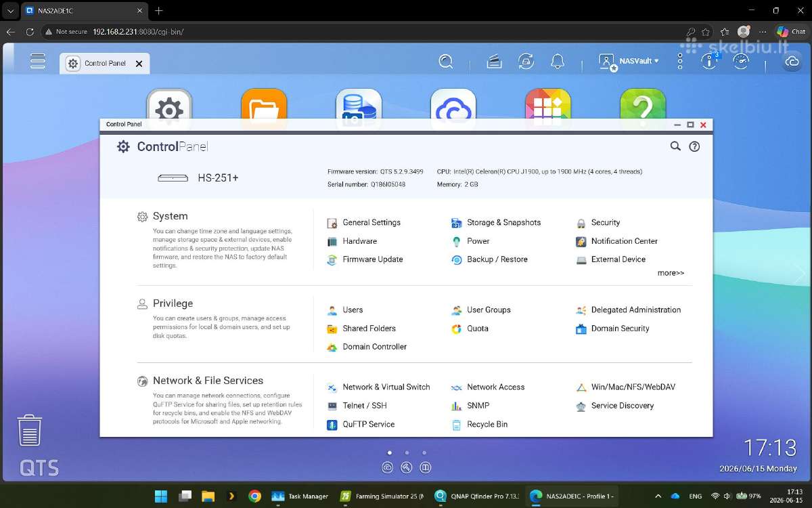812x508 pixels.
Task: Expand more>> in System section
Action: tap(671, 273)
